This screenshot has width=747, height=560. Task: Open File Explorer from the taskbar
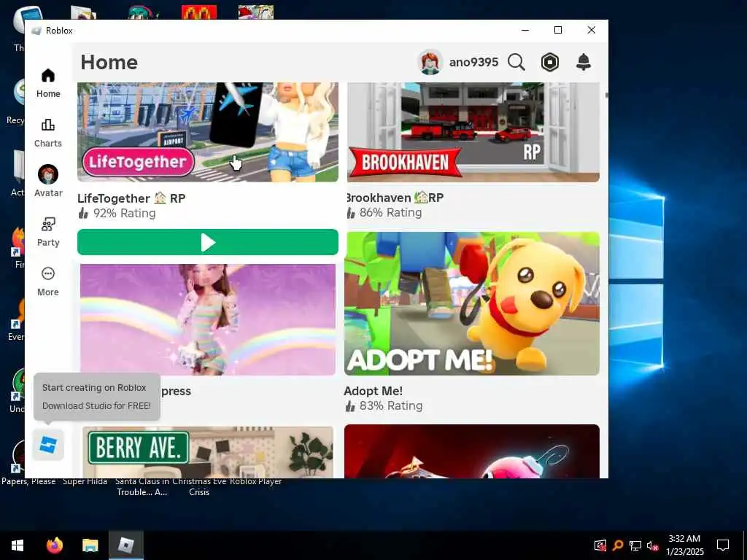click(x=90, y=545)
